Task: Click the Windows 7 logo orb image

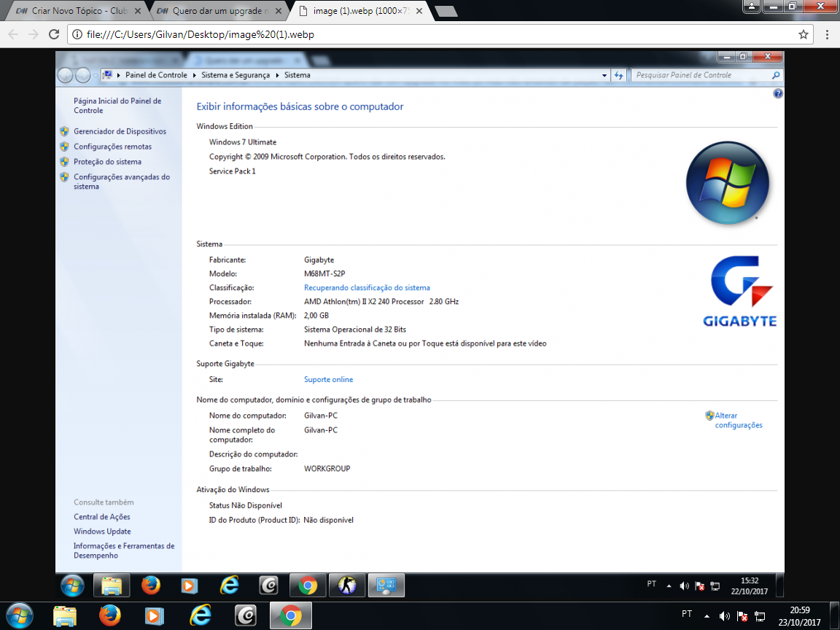Action: point(728,183)
